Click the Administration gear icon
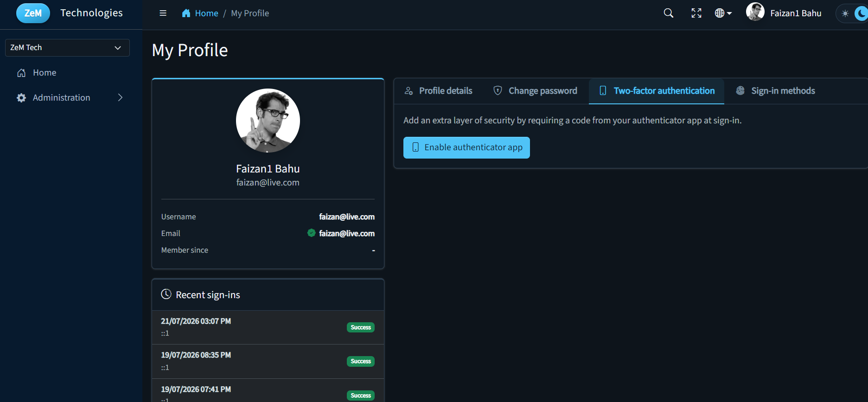 click(21, 98)
